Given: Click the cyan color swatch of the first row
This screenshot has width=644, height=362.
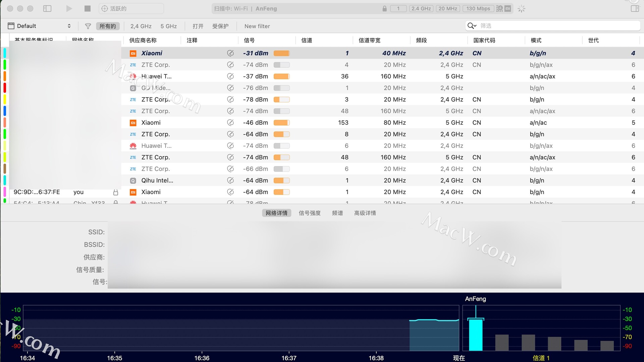Looking at the screenshot, I should click(5, 53).
